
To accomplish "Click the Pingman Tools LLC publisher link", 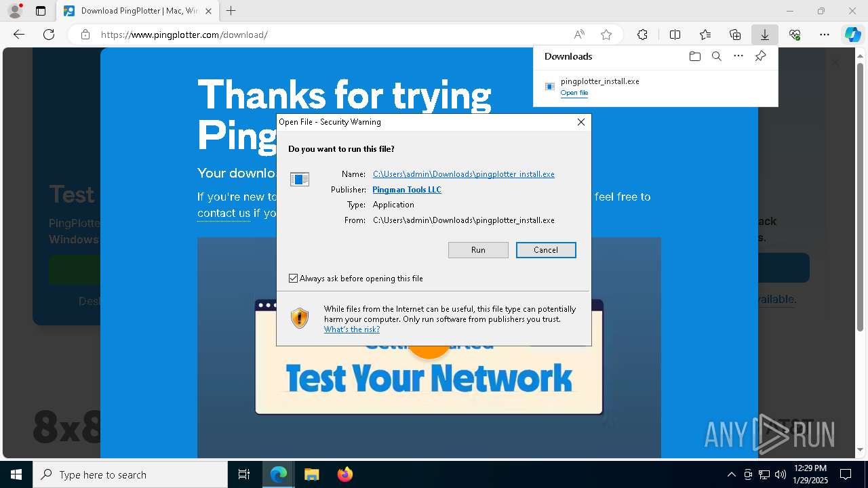I will 407,190.
